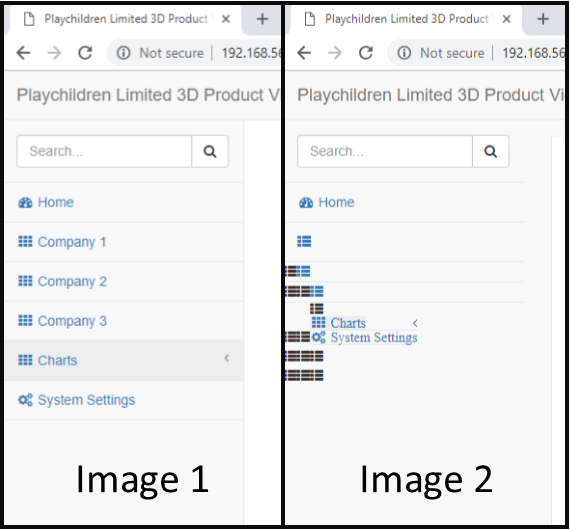
Task: Reload the page in Image 1 browser
Action: [x=85, y=53]
